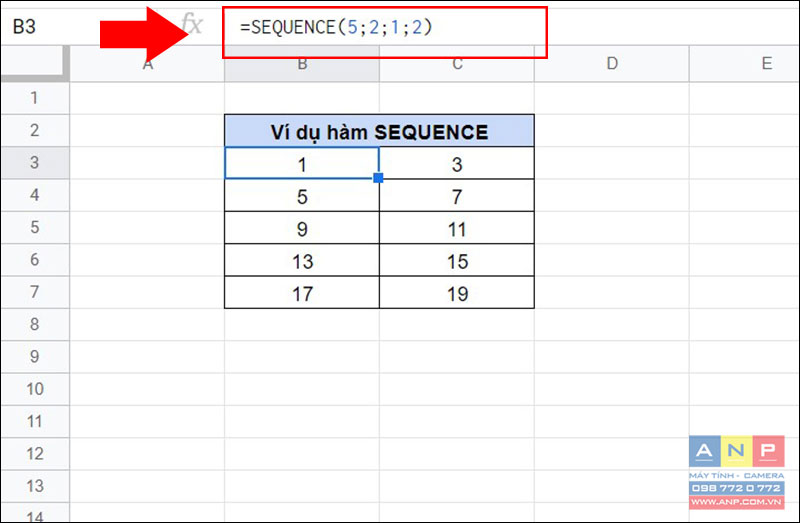
Task: Click the blue fill handle on B3
Action: coord(379,178)
